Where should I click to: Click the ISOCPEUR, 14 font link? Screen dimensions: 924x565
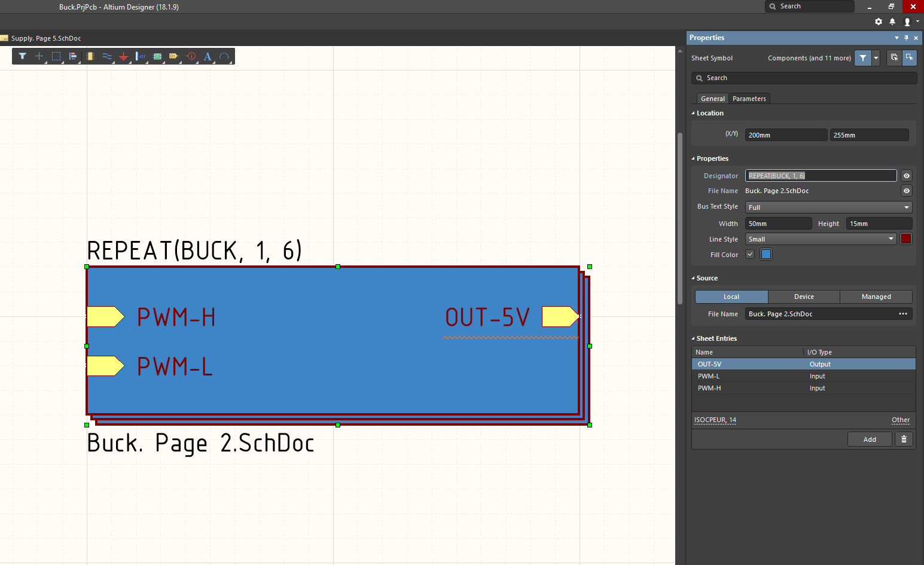click(x=715, y=420)
